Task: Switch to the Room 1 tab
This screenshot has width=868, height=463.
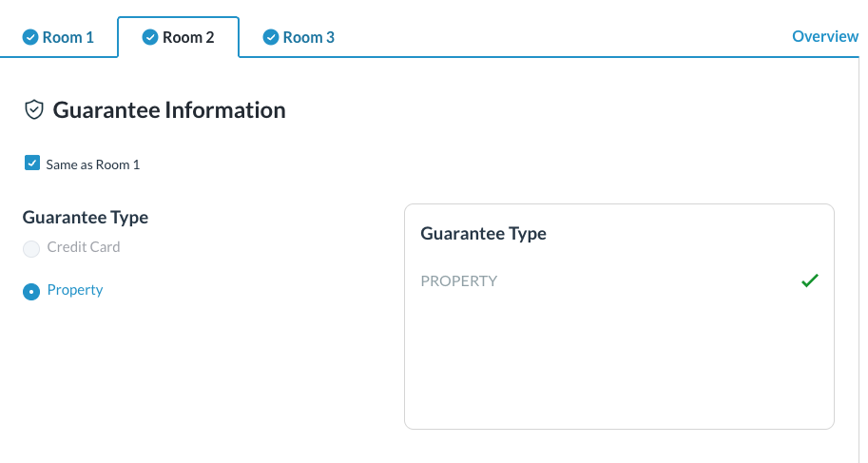Action: 68,38
